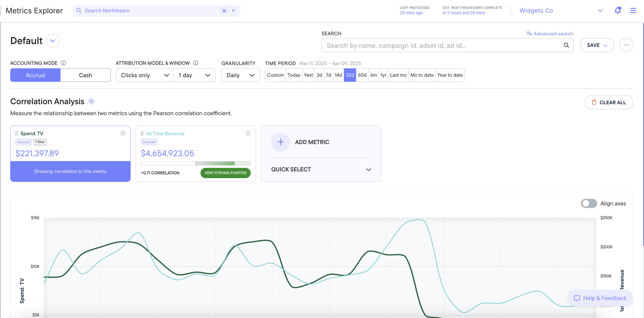Open the Clicks only attribution dropdown

[x=145, y=75]
